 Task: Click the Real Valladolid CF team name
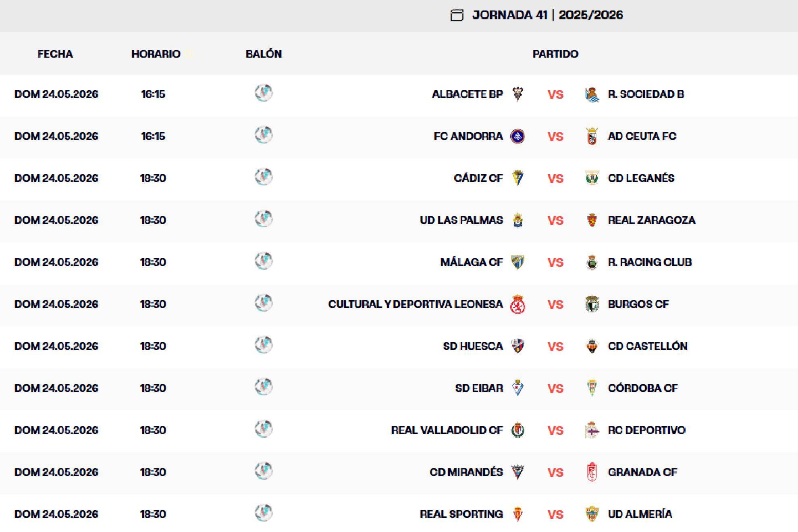pyautogui.click(x=447, y=430)
